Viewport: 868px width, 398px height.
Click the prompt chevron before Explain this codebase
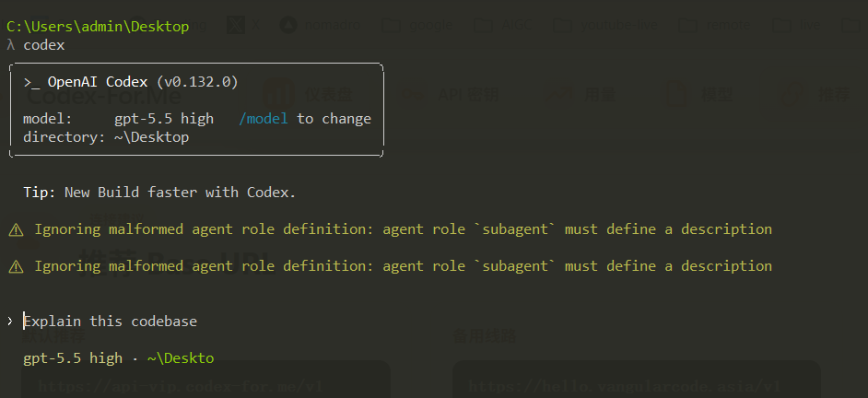pyautogui.click(x=10, y=321)
